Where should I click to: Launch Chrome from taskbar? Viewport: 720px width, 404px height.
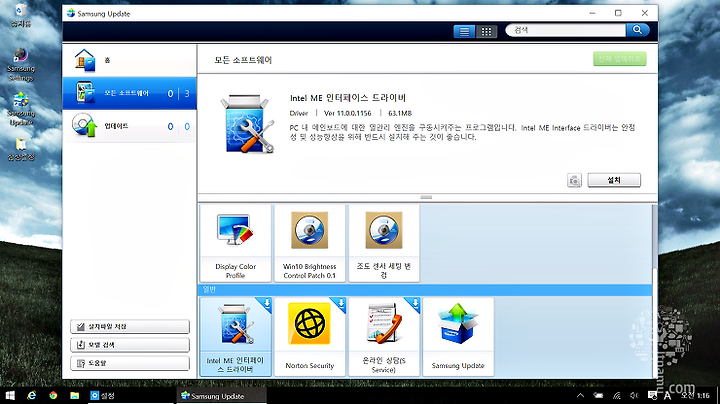(x=53, y=395)
